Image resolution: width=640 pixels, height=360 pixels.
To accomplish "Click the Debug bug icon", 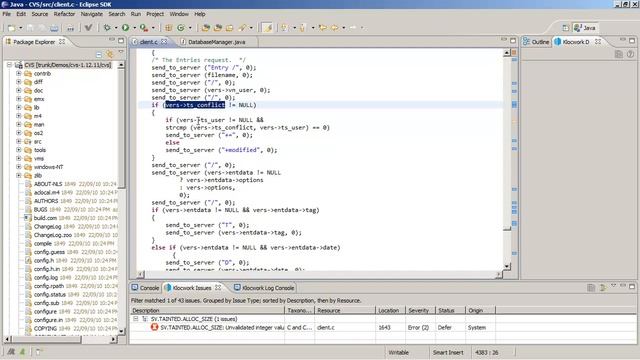I will click(x=107, y=28).
